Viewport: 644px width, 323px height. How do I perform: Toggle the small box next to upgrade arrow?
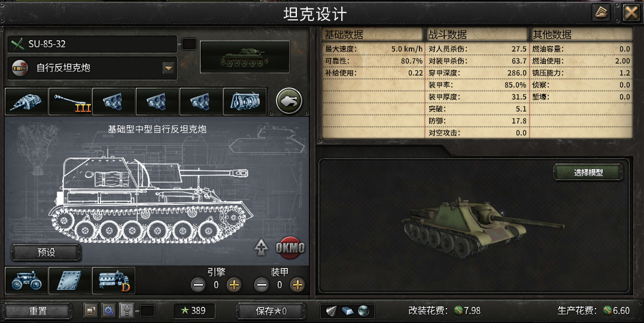(x=147, y=310)
